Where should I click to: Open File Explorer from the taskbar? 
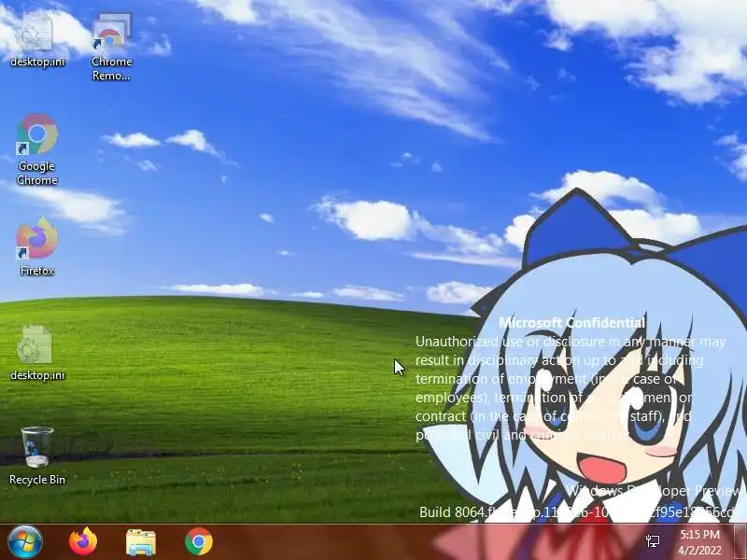[x=141, y=542]
